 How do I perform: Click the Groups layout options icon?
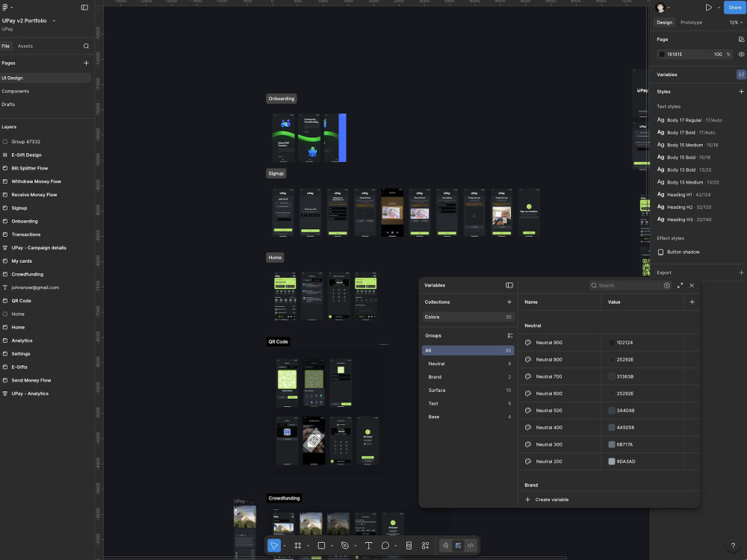(x=509, y=336)
